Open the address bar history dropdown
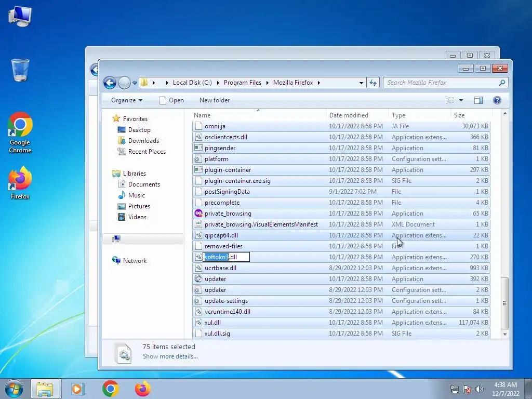532x399 pixels. click(x=362, y=83)
